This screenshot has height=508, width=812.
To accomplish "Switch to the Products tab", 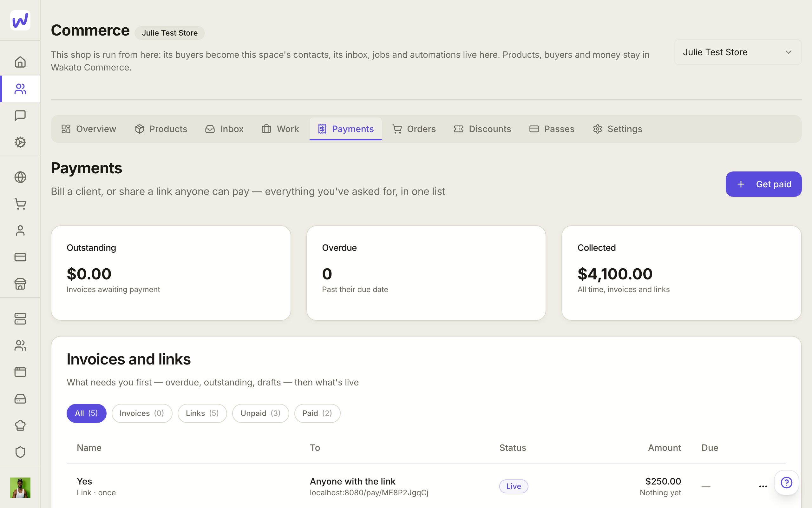I will pyautogui.click(x=161, y=129).
